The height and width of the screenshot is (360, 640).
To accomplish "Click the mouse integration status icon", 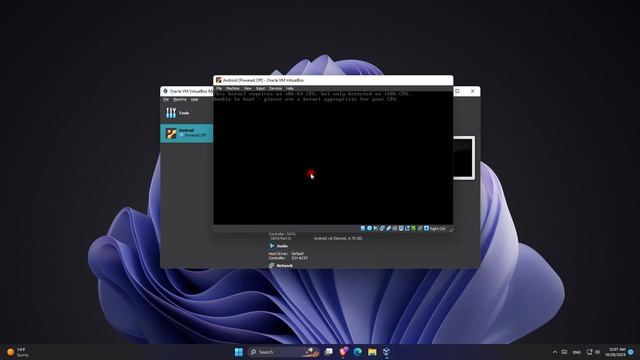I will [x=420, y=229].
